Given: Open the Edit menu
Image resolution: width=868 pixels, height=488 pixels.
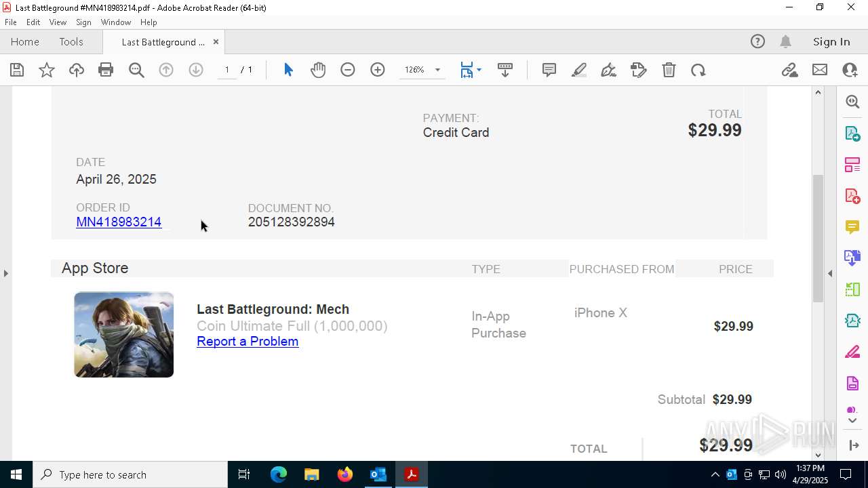Looking at the screenshot, I should point(33,22).
